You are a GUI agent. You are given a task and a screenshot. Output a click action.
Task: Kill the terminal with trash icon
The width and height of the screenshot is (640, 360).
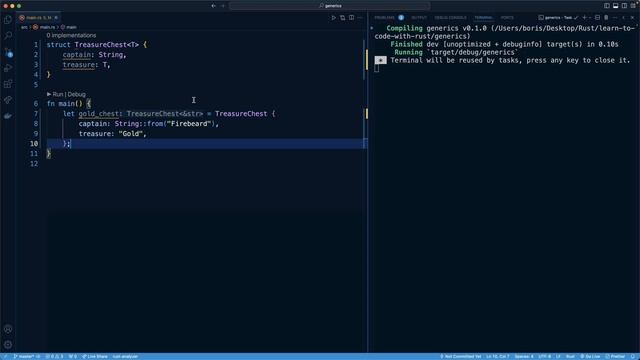tap(606, 18)
